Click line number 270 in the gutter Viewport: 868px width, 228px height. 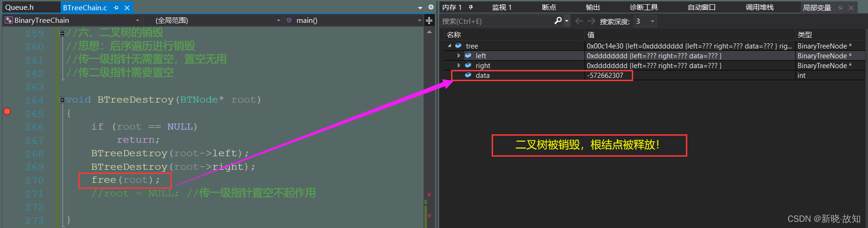tap(34, 180)
